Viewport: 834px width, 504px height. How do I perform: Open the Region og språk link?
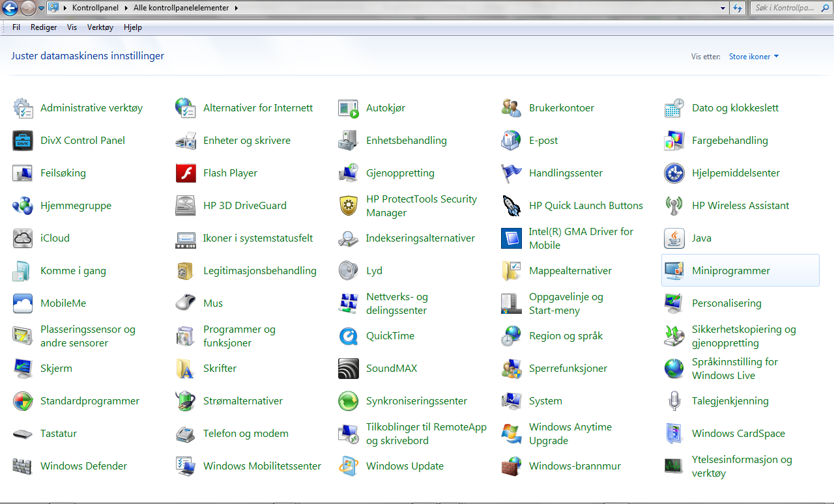(x=566, y=336)
